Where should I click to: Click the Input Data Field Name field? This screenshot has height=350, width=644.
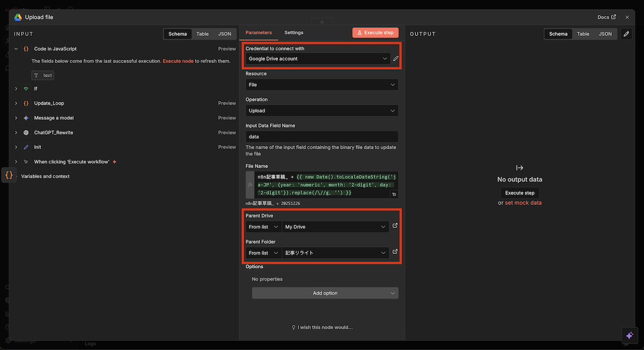click(321, 137)
